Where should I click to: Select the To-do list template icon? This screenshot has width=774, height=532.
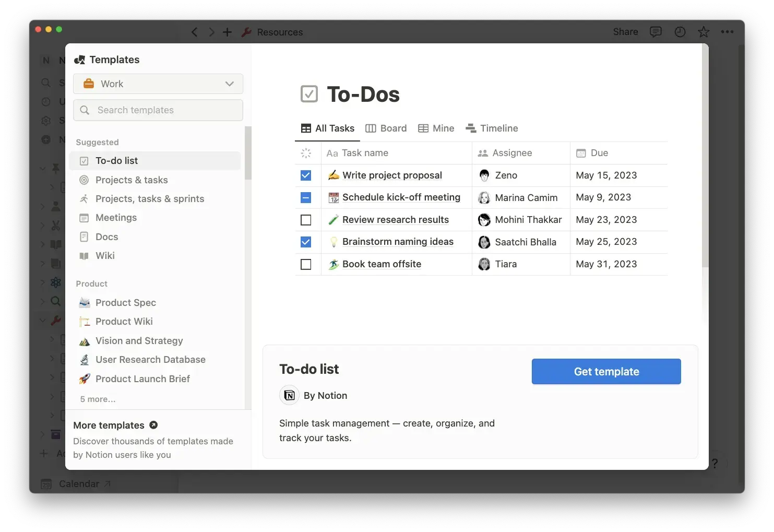tap(84, 161)
